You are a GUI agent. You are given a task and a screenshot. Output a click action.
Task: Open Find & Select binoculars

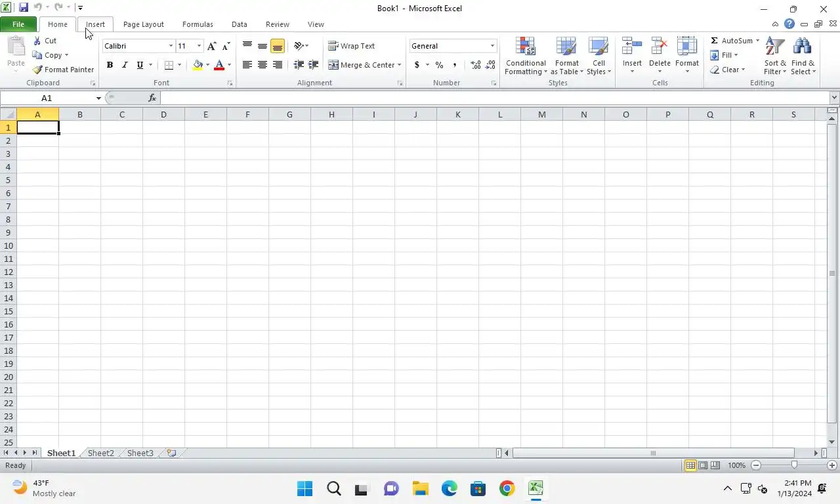click(803, 56)
